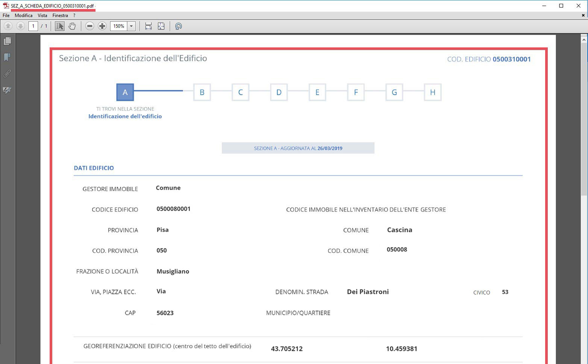Open the ? help menu
588x364 pixels.
click(74, 15)
